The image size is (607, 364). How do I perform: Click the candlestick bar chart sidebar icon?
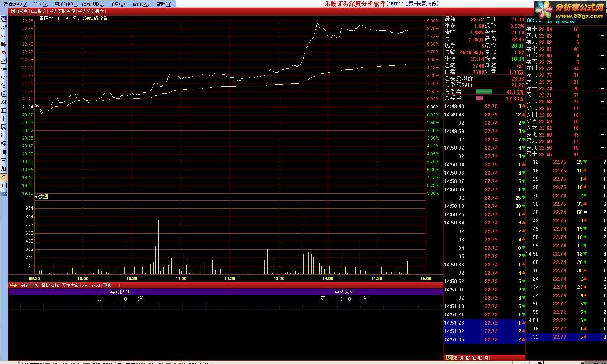coord(4,44)
